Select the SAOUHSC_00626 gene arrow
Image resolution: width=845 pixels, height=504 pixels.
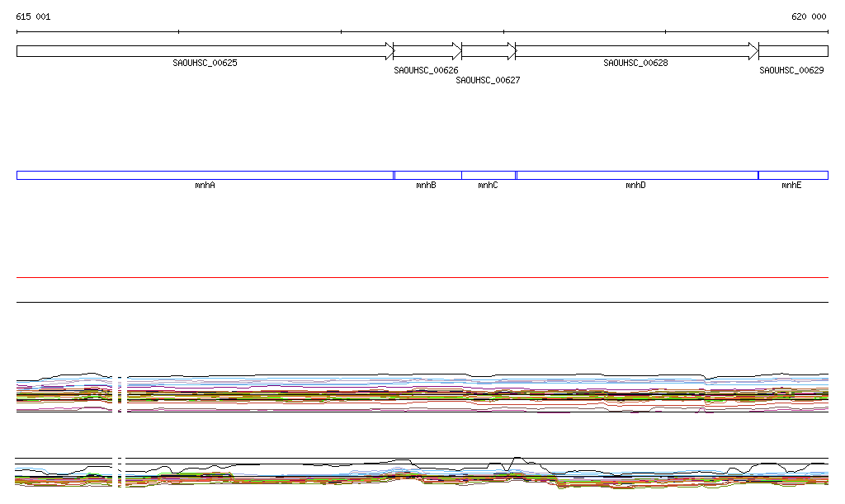[426, 51]
